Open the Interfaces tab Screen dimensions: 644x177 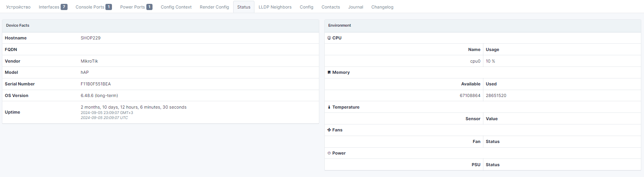coord(53,7)
